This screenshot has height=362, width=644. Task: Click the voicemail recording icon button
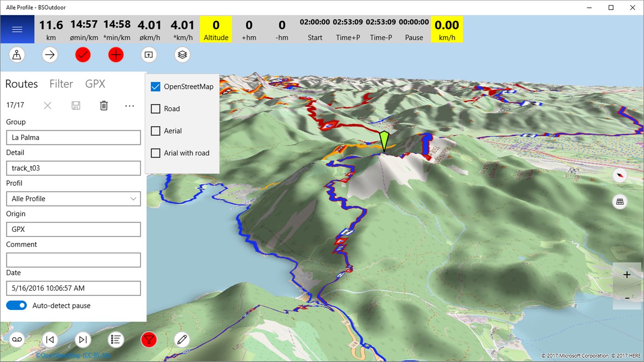coord(17,339)
